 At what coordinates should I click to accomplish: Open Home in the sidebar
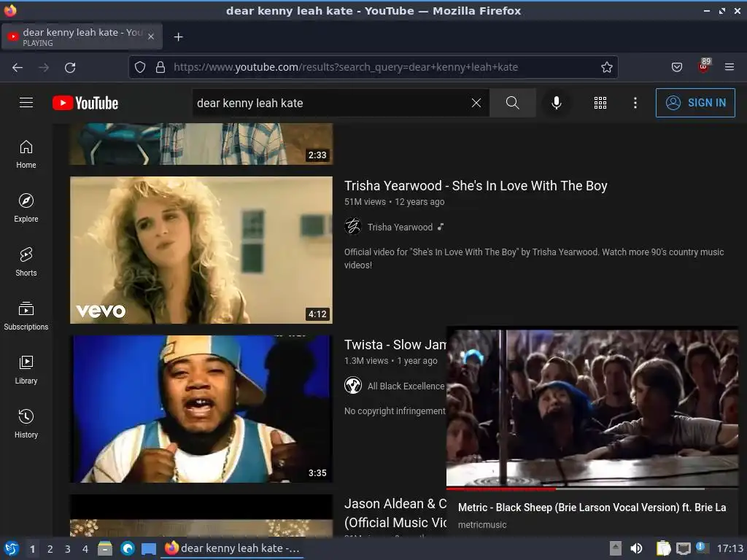[x=26, y=155]
